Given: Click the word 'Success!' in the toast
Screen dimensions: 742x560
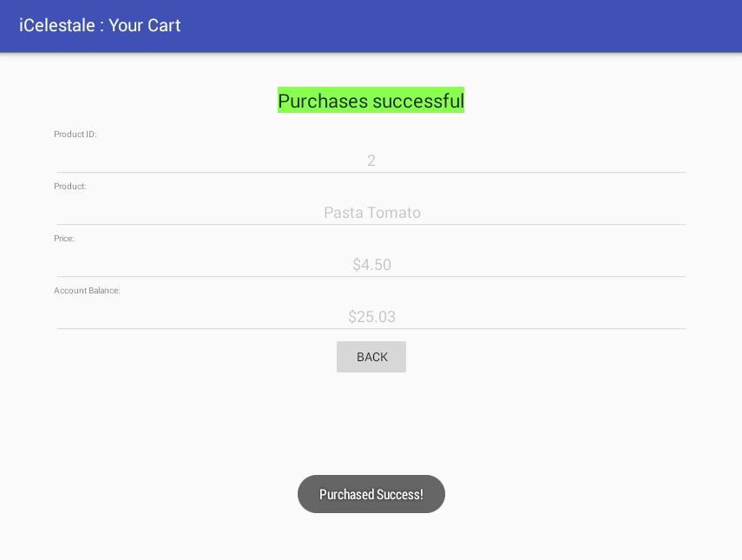Looking at the screenshot, I should [401, 495].
